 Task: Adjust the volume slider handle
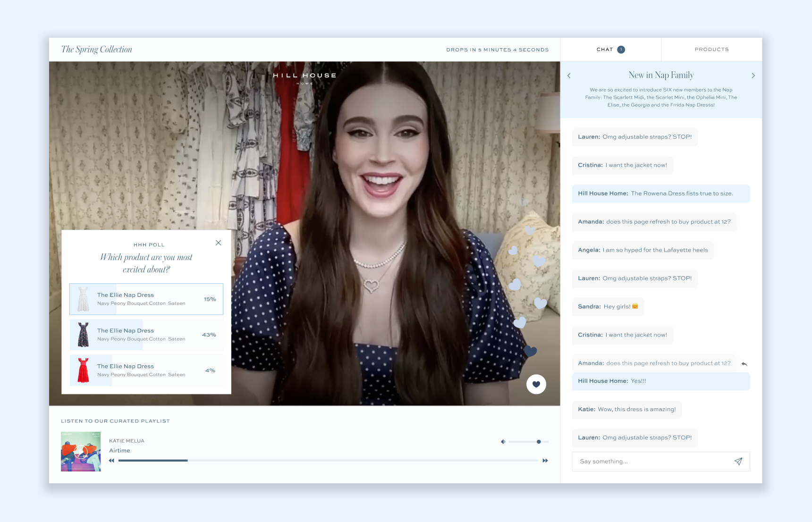point(539,442)
